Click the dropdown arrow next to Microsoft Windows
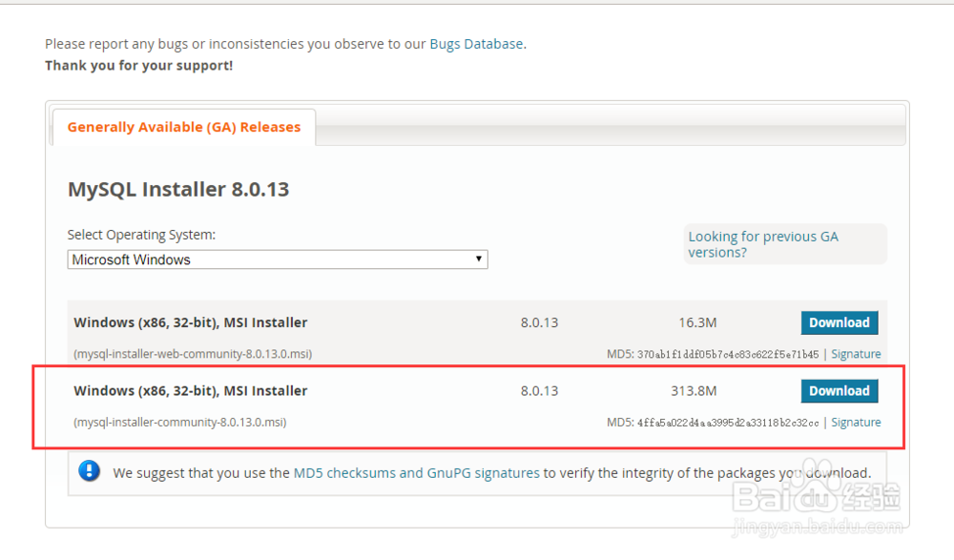The height and width of the screenshot is (560, 954). click(x=478, y=259)
